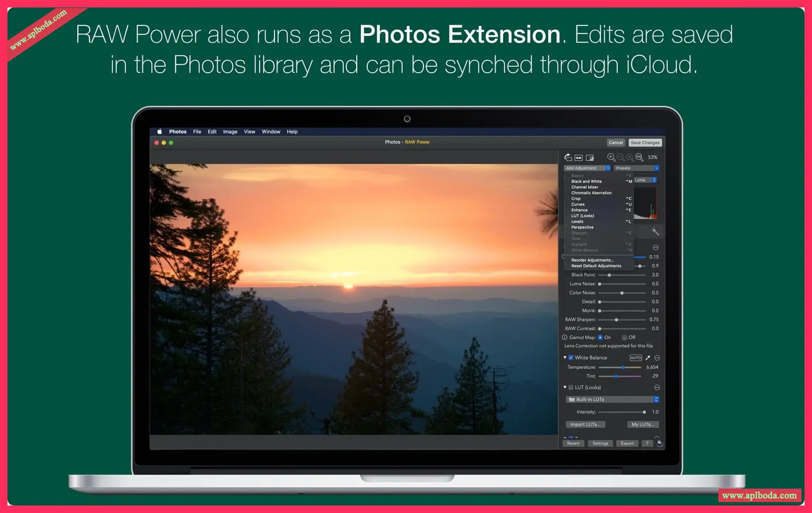Open the Image menu
This screenshot has width=812, height=513.
click(x=230, y=131)
